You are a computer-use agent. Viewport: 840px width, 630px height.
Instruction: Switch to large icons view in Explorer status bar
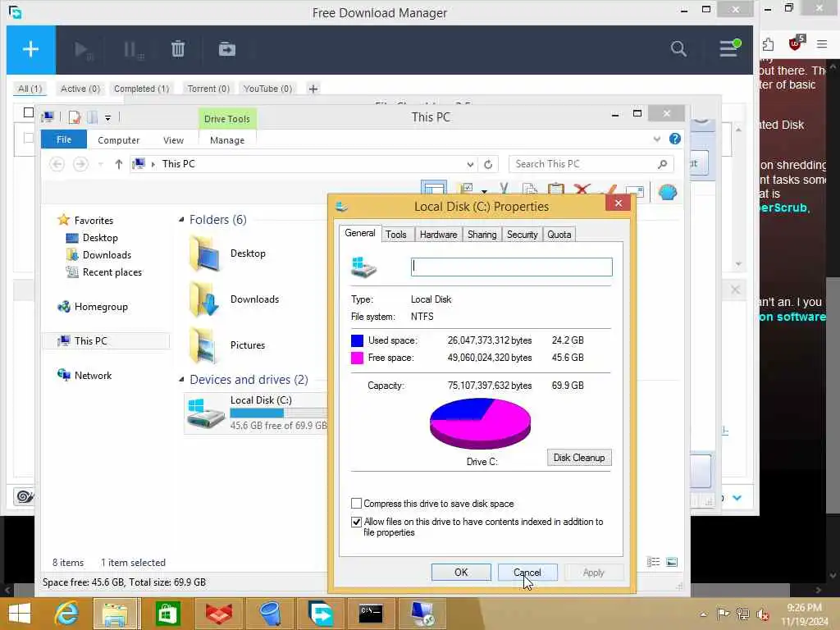pyautogui.click(x=672, y=562)
